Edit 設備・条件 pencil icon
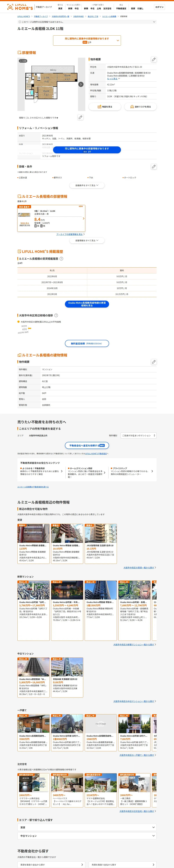The image size is (174, 868). (x=154, y=167)
